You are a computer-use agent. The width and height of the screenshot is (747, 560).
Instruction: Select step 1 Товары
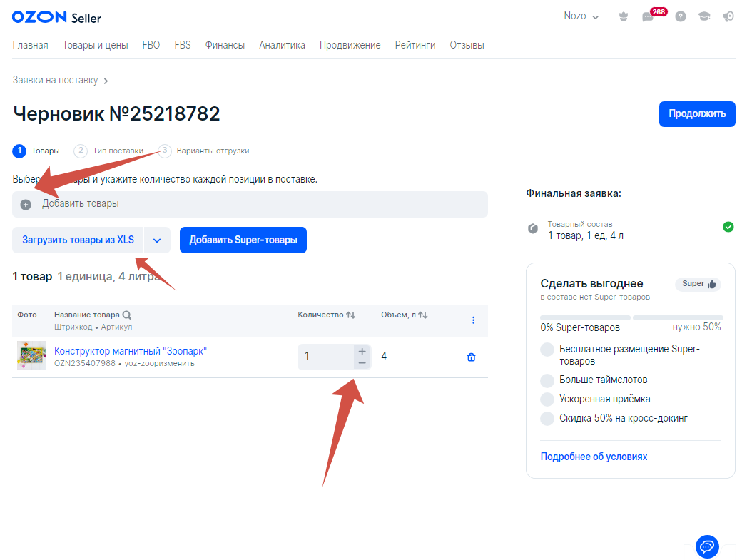pos(36,151)
